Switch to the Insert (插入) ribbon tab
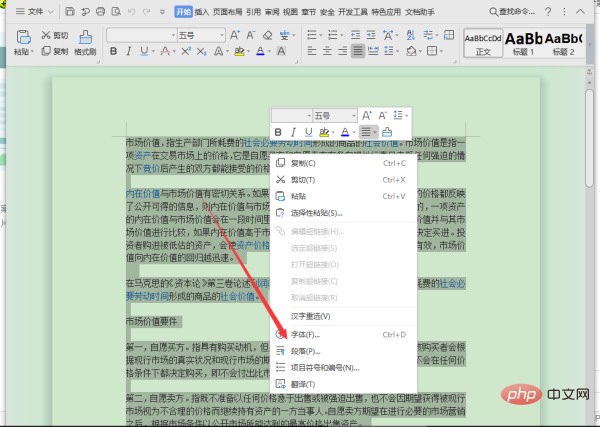The height and width of the screenshot is (427, 600). click(x=202, y=12)
